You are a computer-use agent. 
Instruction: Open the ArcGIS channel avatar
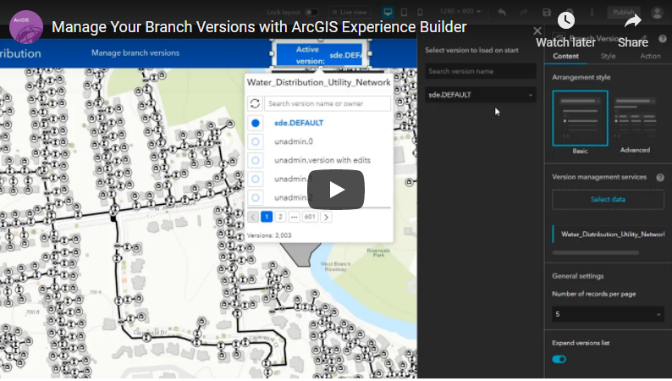tap(26, 27)
